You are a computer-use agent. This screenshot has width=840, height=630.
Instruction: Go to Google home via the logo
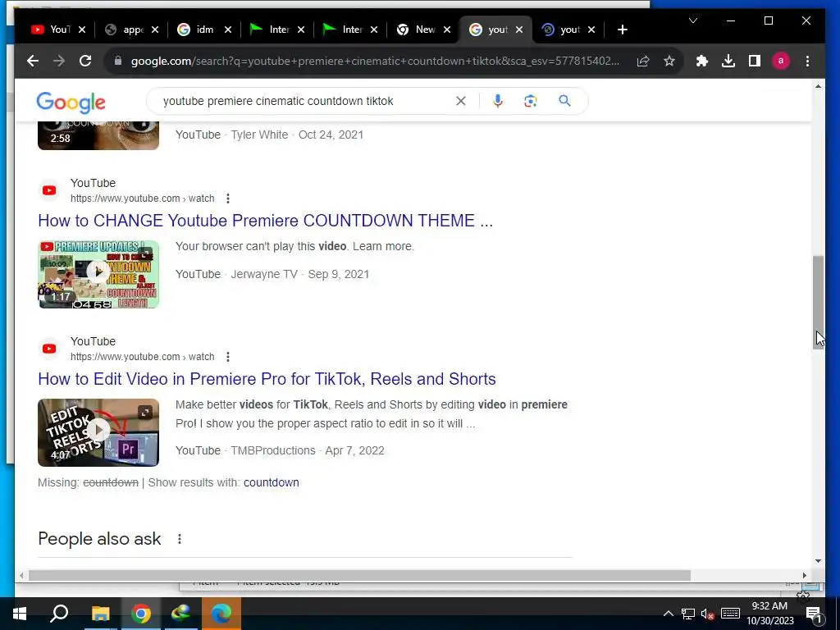click(x=71, y=103)
